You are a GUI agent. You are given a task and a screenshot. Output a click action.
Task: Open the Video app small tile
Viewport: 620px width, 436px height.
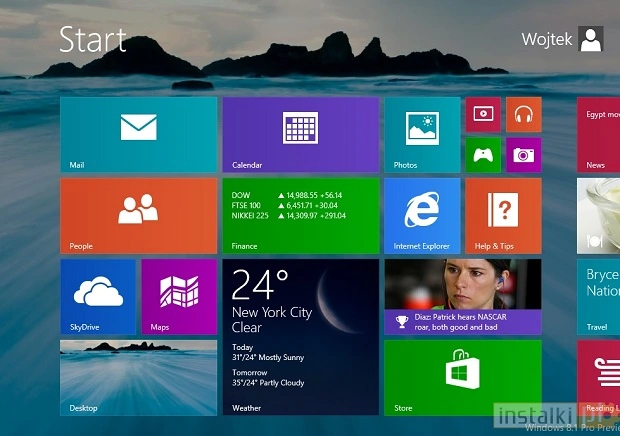(x=483, y=114)
